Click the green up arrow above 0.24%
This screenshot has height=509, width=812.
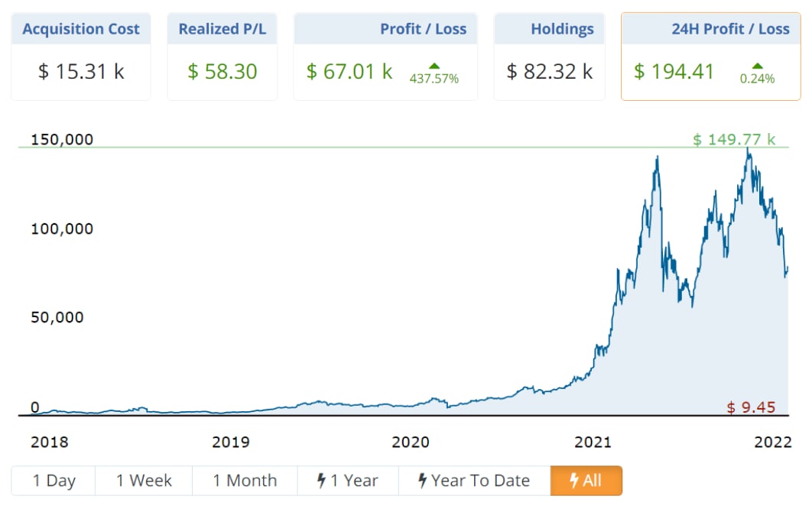coord(757,66)
